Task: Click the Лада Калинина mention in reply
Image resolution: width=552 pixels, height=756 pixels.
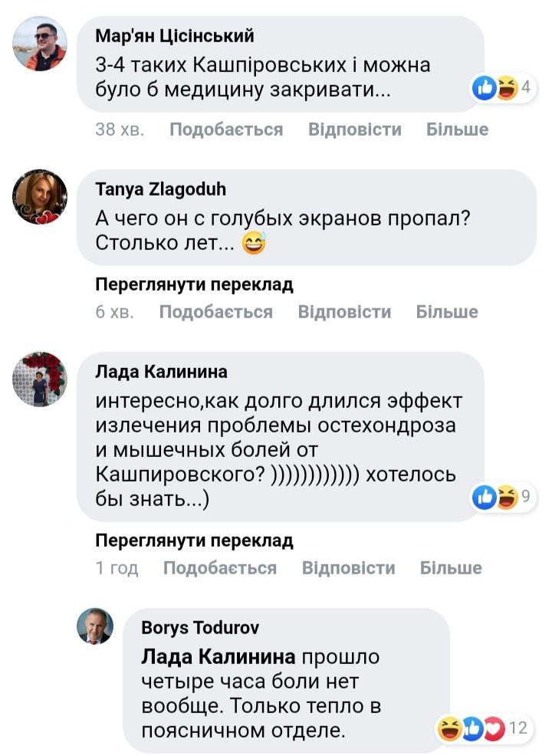Action: [x=219, y=657]
